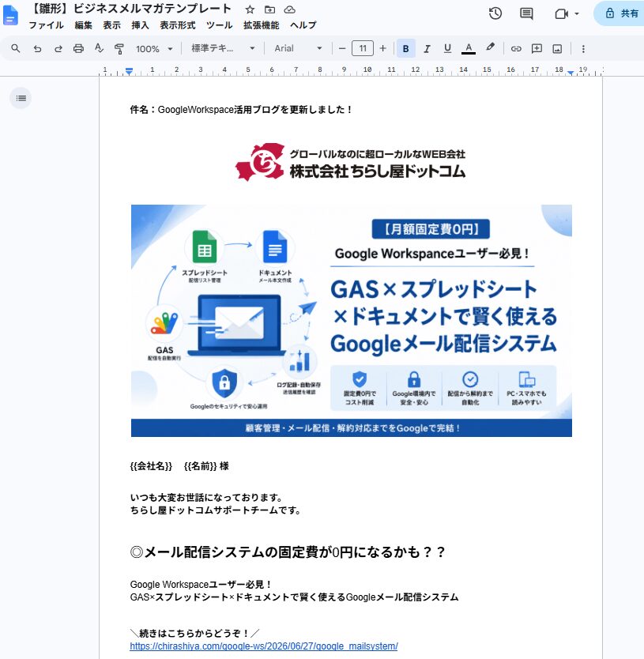This screenshot has width=644, height=659.
Task: Toggle underline formatting
Action: pyautogui.click(x=447, y=48)
